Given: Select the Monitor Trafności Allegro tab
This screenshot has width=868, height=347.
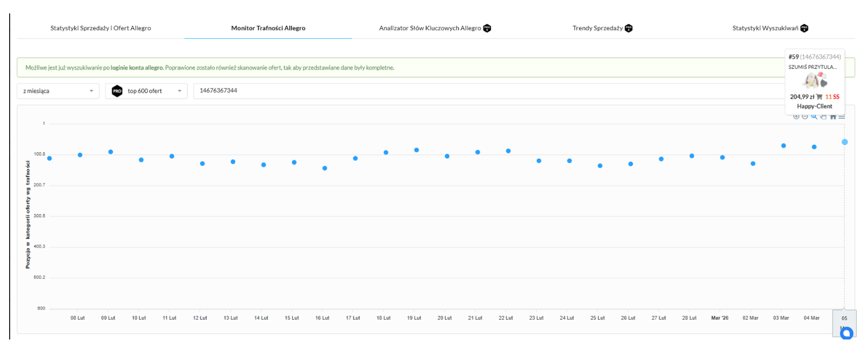Looking at the screenshot, I should pos(268,28).
